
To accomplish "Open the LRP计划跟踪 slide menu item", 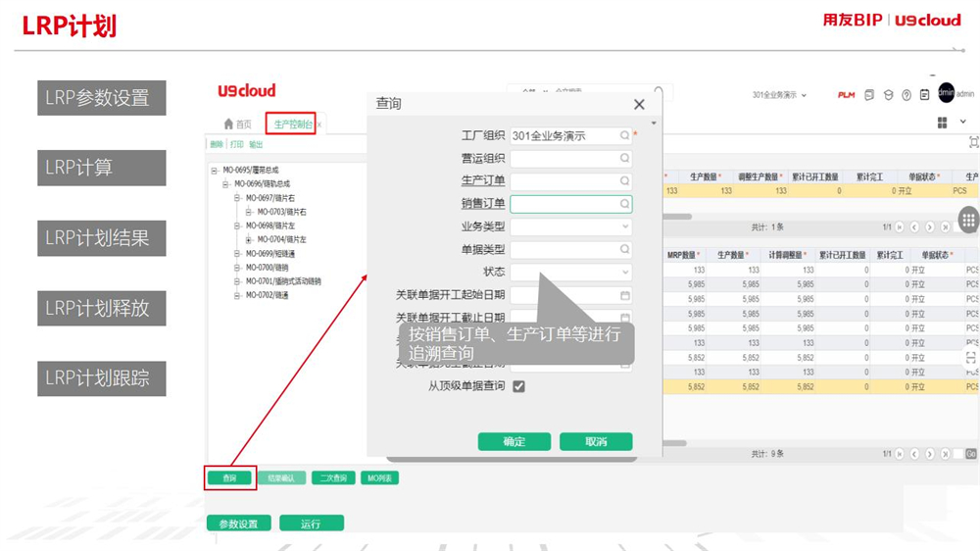I will 102,378.
